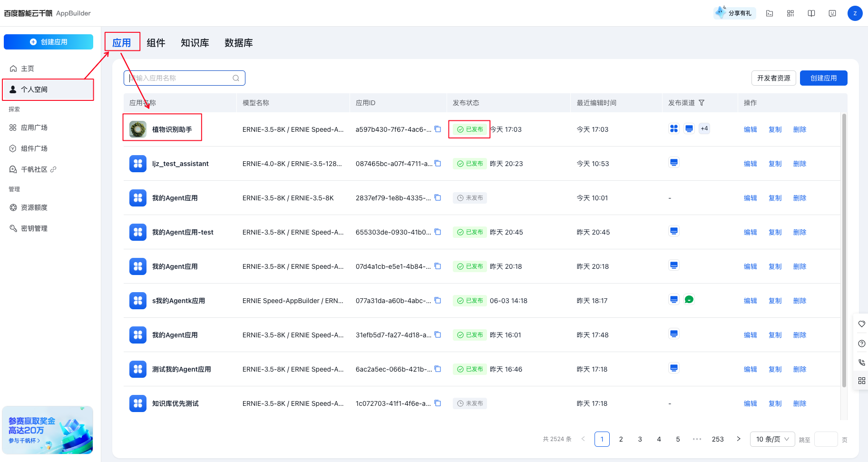Copy the app ID 07d4a1cb-e5e1-4b84
Screen dimensions: 868x462
[x=438, y=266]
